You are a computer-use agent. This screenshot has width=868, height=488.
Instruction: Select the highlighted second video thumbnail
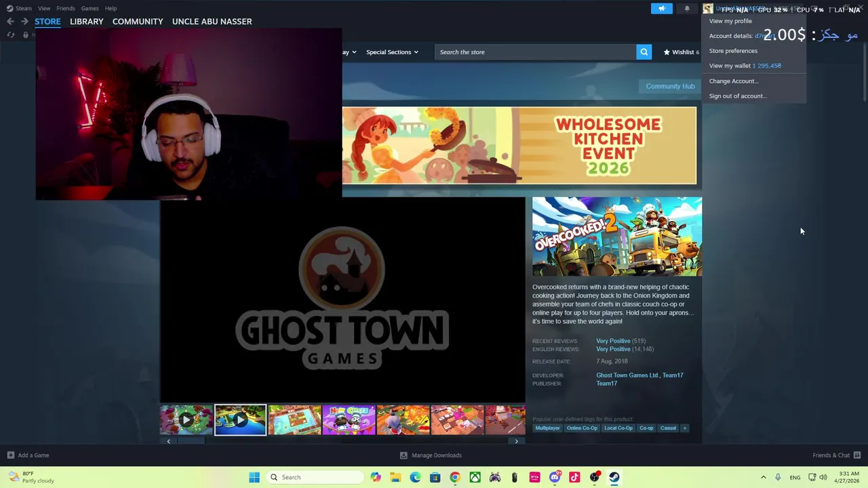click(240, 420)
